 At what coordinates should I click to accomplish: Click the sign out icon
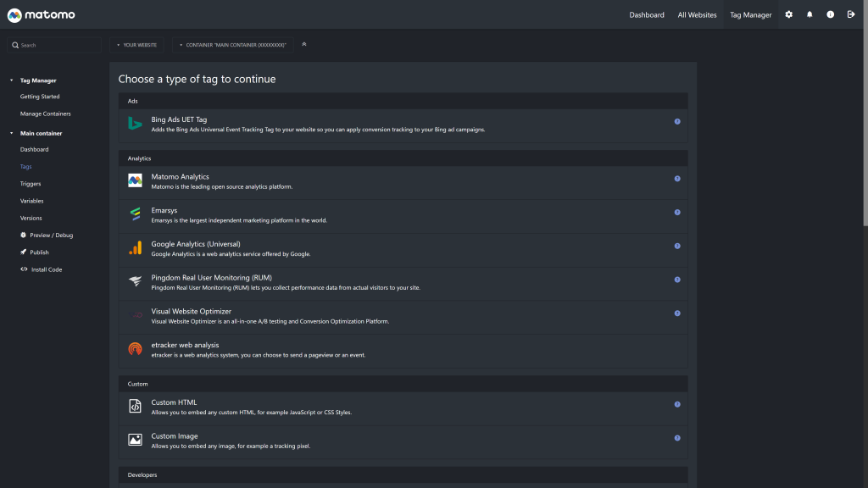(851, 14)
